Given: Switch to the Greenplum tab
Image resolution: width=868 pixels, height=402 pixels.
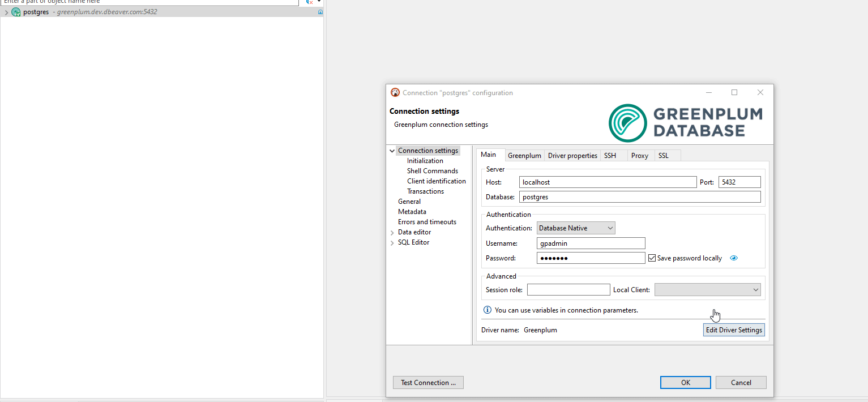Looking at the screenshot, I should coord(524,155).
